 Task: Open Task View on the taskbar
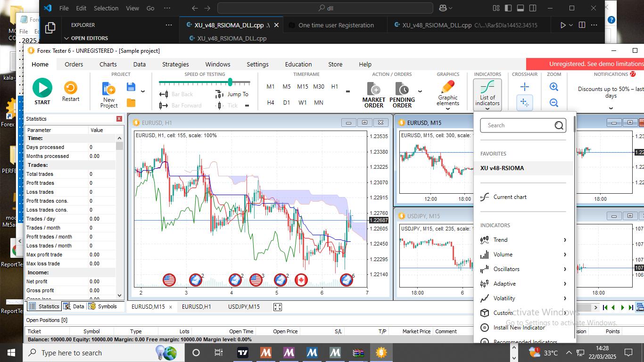tap(219, 353)
